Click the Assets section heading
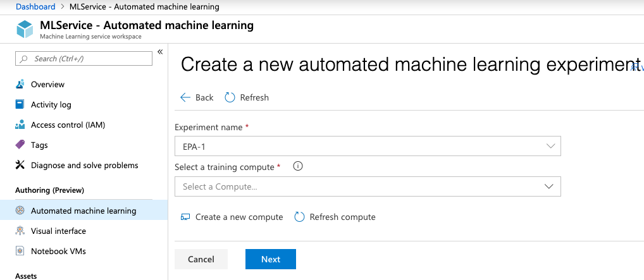The width and height of the screenshot is (644, 280). [26, 276]
